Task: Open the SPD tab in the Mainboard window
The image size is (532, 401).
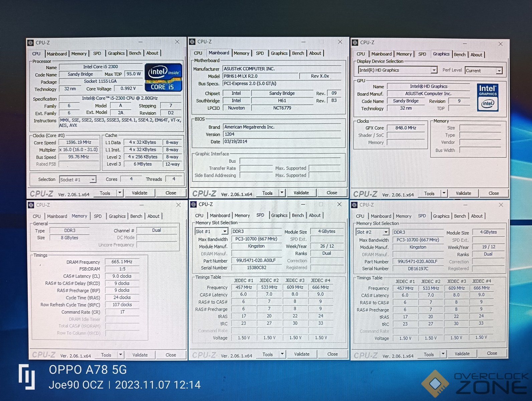Action: pyautogui.click(x=260, y=53)
